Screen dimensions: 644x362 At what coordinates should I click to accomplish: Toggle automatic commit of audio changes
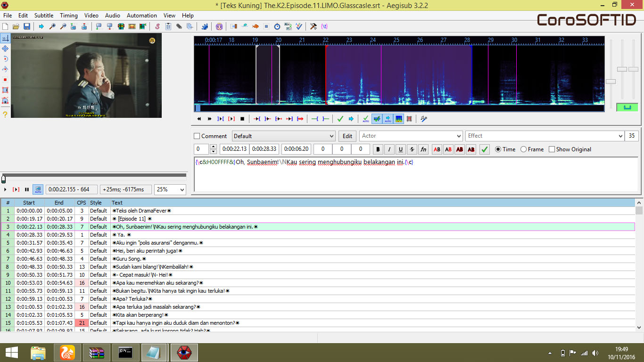point(366,119)
